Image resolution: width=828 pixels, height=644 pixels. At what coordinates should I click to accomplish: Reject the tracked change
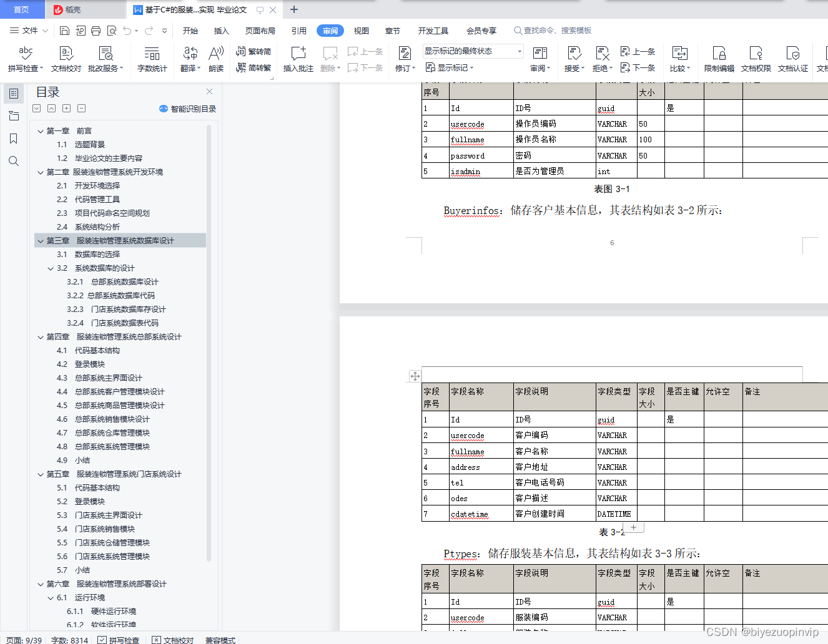[x=602, y=59]
